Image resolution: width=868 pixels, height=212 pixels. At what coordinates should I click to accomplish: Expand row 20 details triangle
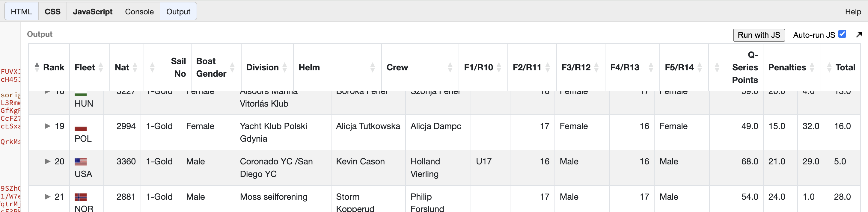[x=48, y=161]
